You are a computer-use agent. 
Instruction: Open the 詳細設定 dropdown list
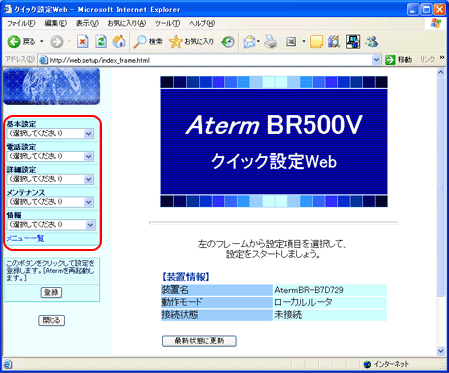coord(50,179)
